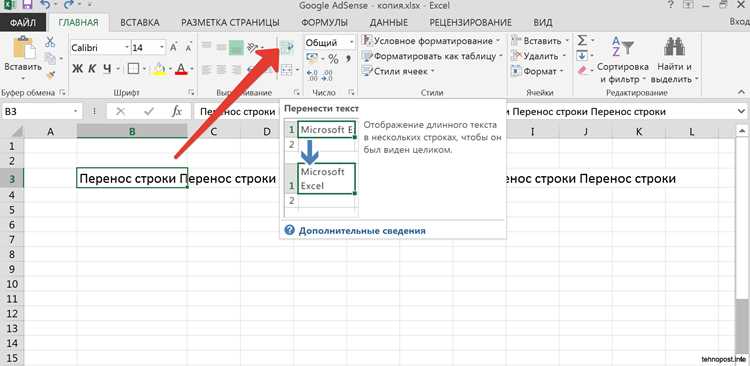Open Сортировка и фильтр menu
The width and height of the screenshot is (750, 366).
point(622,60)
